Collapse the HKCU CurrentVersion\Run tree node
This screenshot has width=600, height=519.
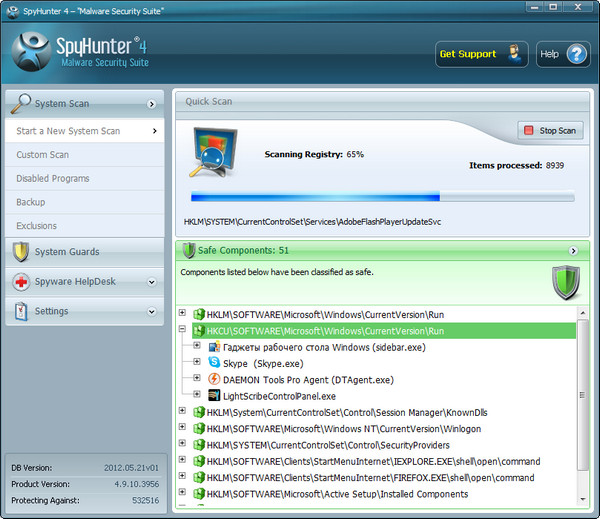(x=182, y=329)
